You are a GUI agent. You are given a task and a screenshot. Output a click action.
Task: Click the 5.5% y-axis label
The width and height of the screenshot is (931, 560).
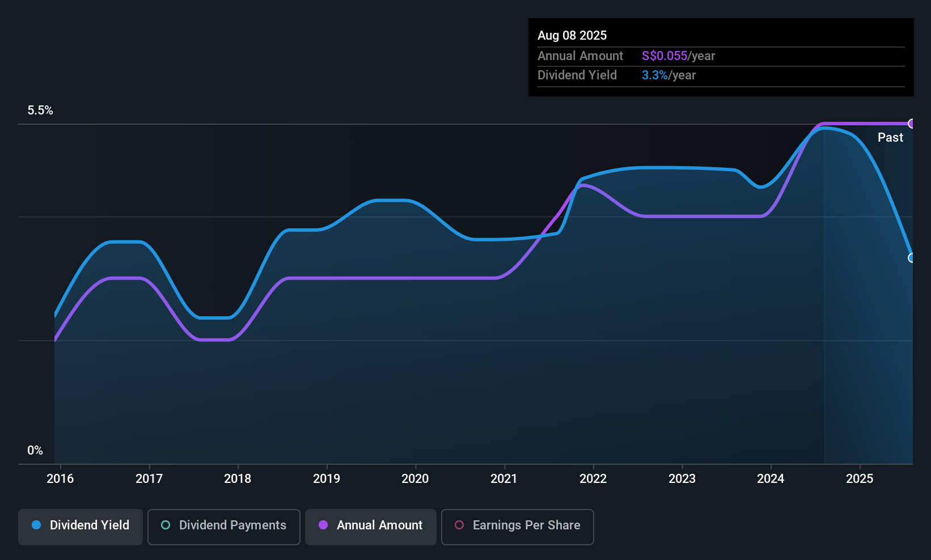[40, 111]
